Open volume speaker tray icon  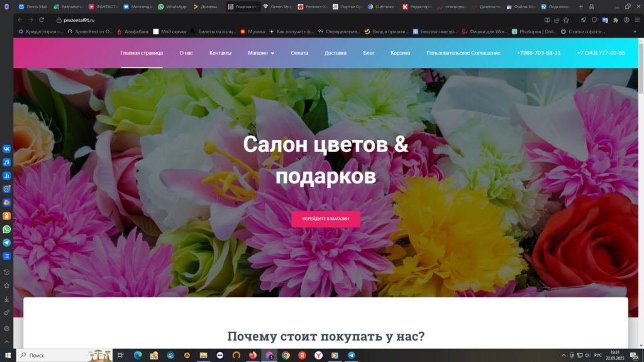coord(587,356)
